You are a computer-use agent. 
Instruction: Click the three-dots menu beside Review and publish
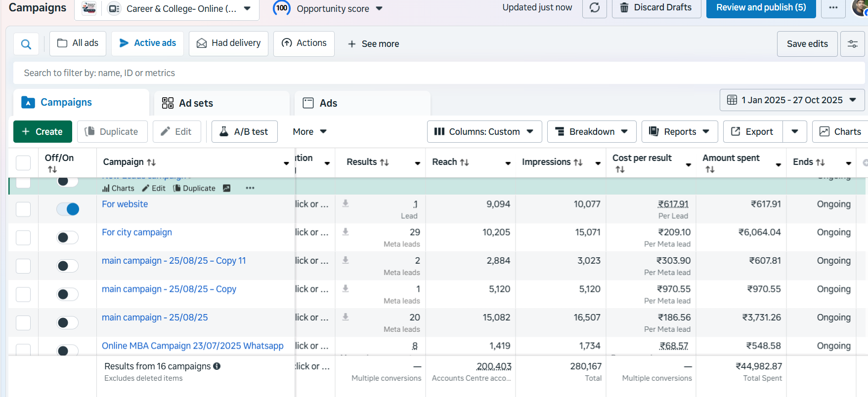[833, 8]
